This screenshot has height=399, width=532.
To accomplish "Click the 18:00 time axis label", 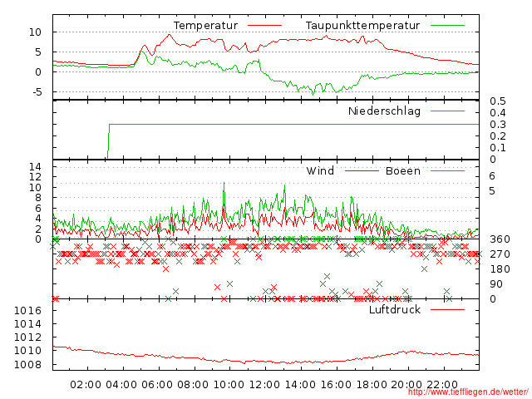I will point(372,385).
